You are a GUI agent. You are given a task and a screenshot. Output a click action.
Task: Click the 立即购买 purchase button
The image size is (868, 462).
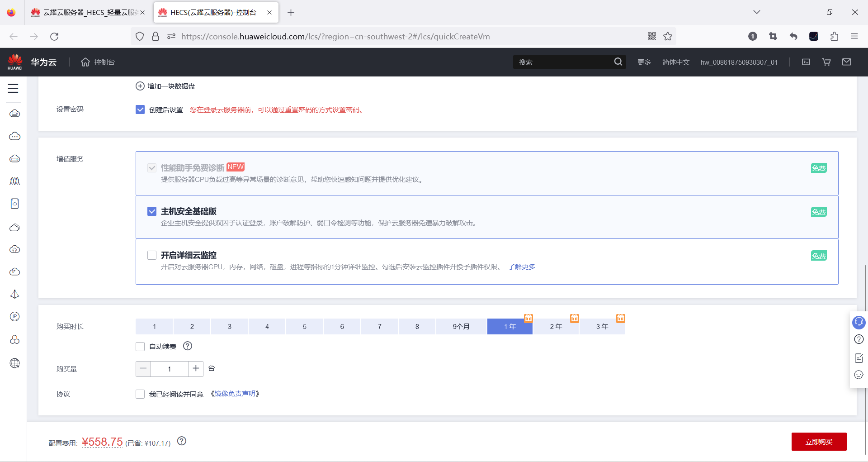tap(819, 441)
